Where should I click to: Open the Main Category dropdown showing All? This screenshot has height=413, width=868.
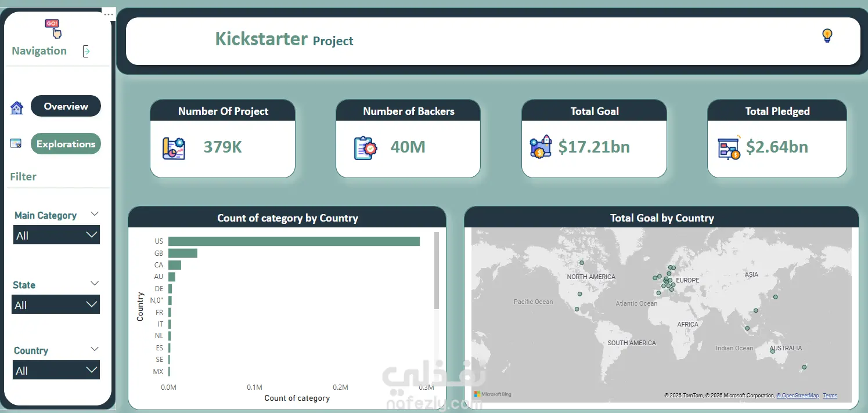(x=56, y=235)
